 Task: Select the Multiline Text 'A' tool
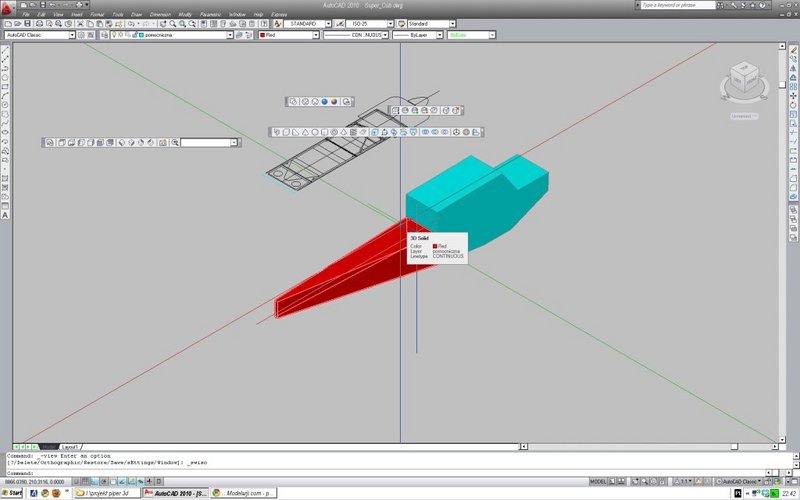coord(5,215)
